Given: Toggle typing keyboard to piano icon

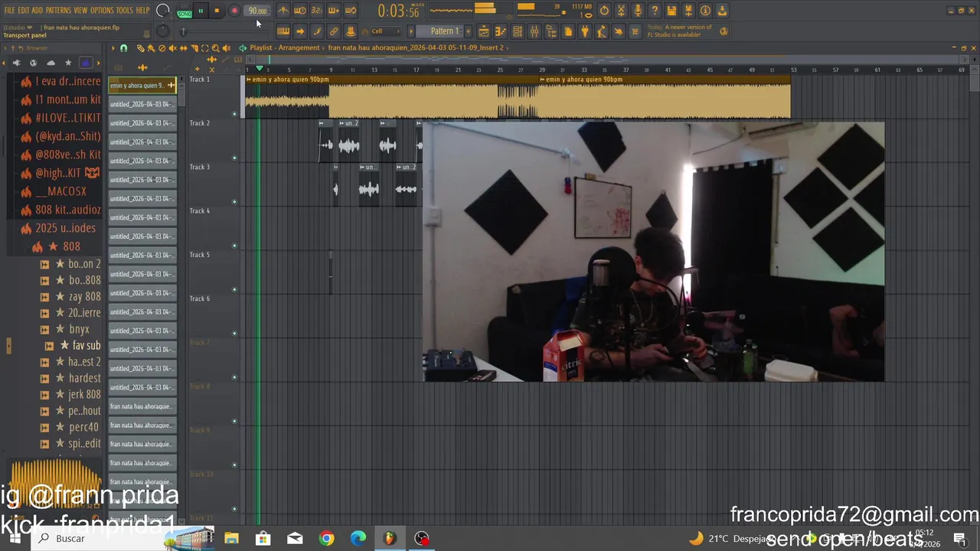Looking at the screenshot, I should coord(283,31).
